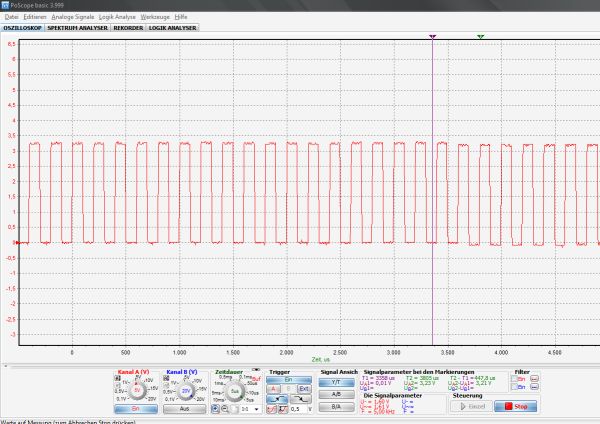The image size is (600, 424).
Task: Click the trigger level field showing 0,5
Action: point(298,409)
